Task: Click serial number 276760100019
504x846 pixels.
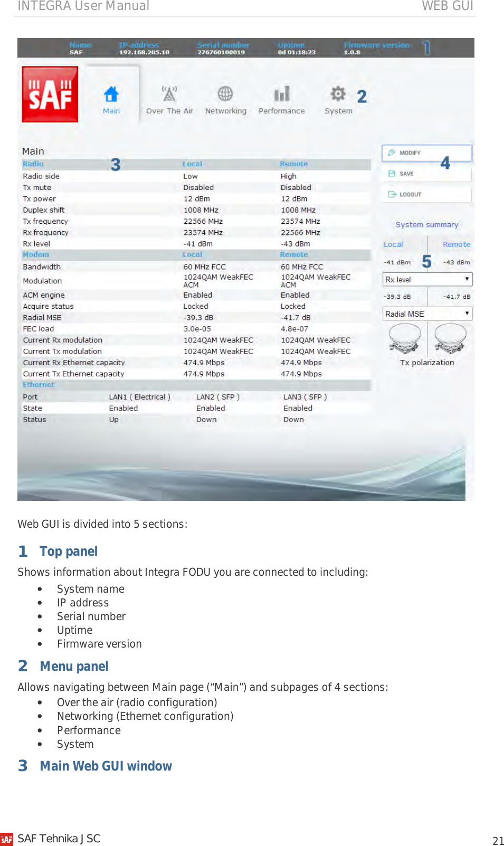Action: [x=221, y=52]
